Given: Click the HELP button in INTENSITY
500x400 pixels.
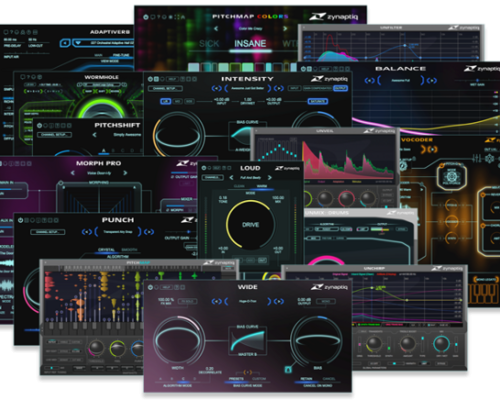Looking at the screenshot, I should pyautogui.click(x=172, y=79).
